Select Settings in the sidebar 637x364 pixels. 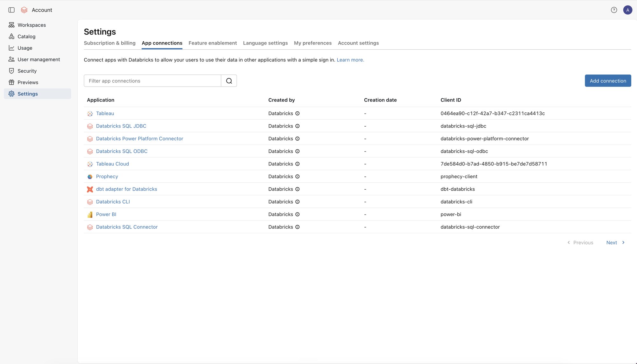click(x=38, y=94)
